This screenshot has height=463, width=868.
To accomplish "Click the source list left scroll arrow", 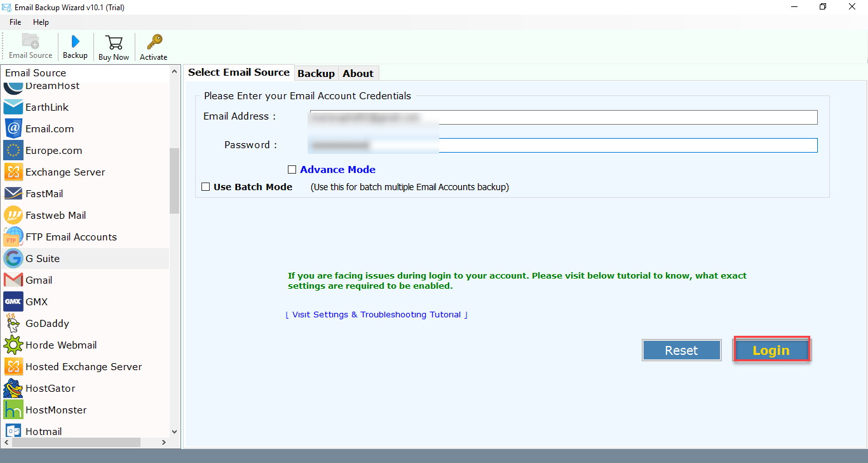I will click(x=6, y=442).
